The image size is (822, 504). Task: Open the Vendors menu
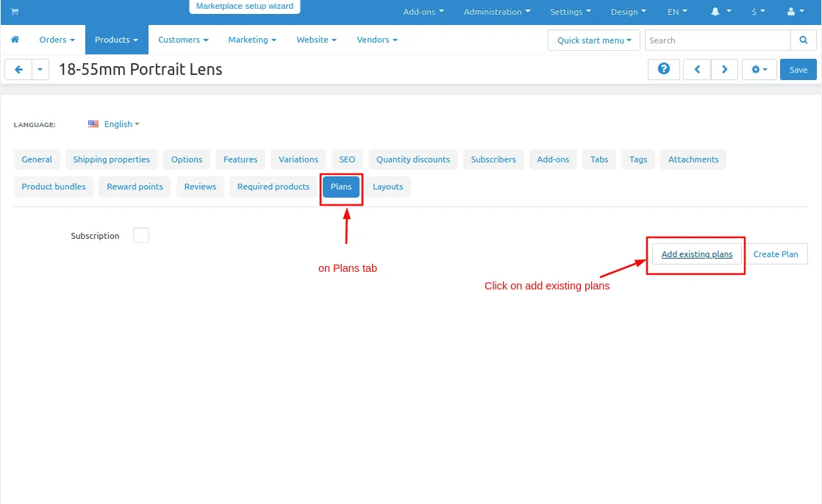pos(377,40)
